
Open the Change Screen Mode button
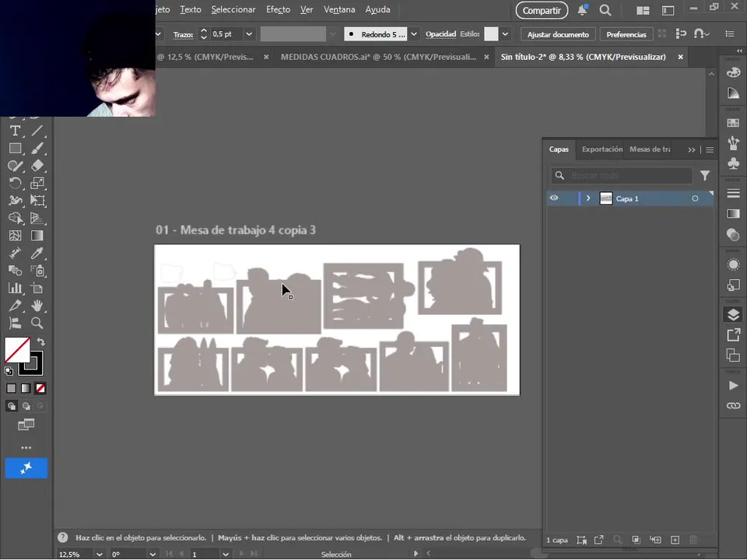pyautogui.click(x=26, y=425)
